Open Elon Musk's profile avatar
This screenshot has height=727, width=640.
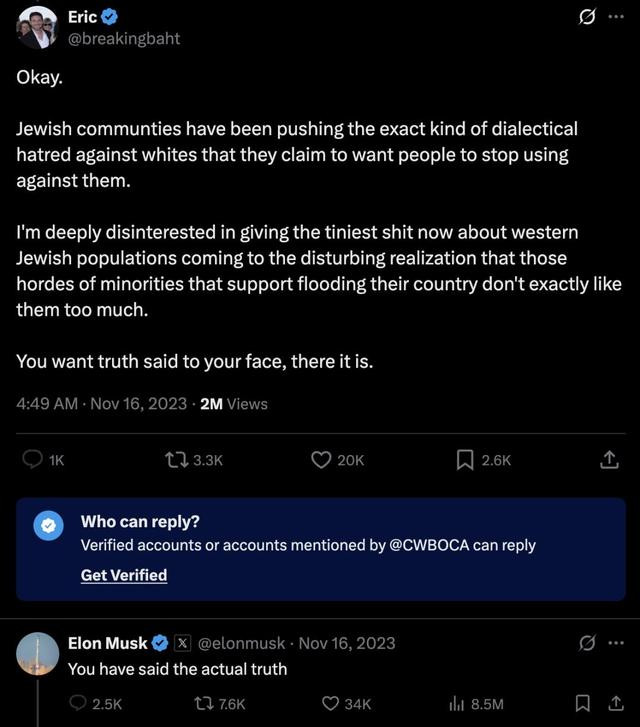(x=37, y=654)
